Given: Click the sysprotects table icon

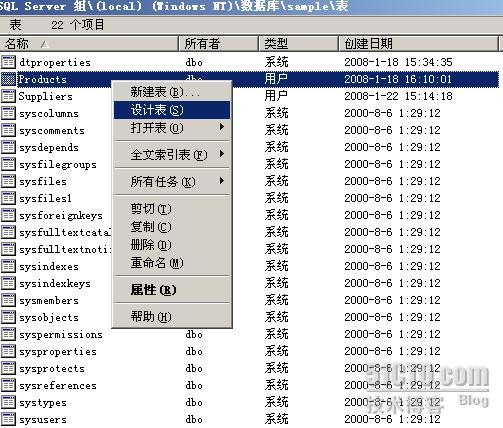Looking at the screenshot, I should [x=8, y=368].
